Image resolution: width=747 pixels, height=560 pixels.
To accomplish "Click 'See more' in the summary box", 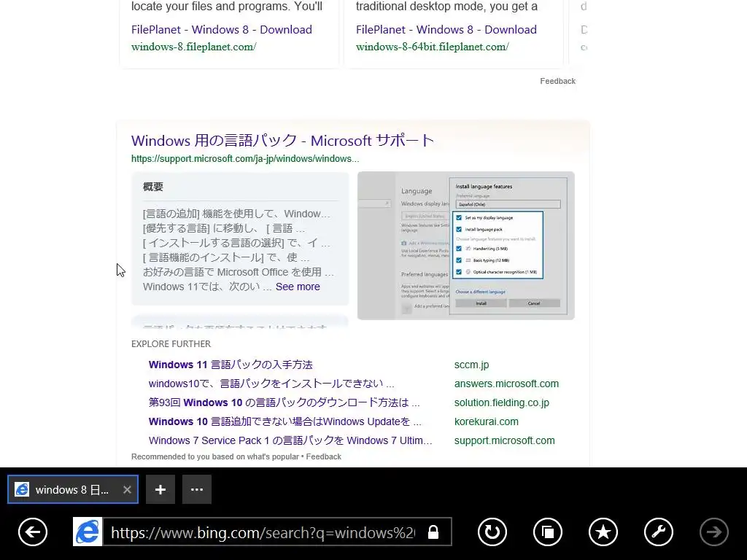I will point(298,287).
